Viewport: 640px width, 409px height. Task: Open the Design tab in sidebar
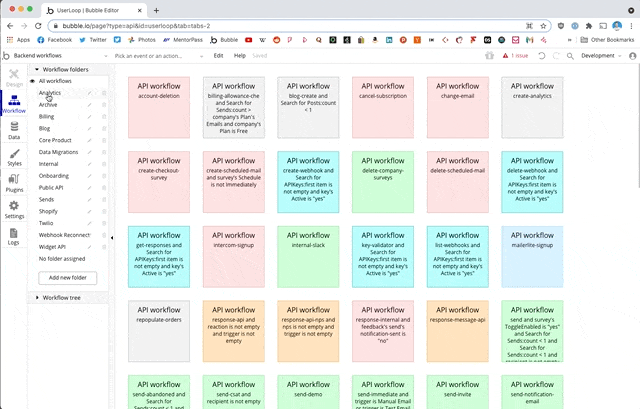pyautogui.click(x=14, y=78)
